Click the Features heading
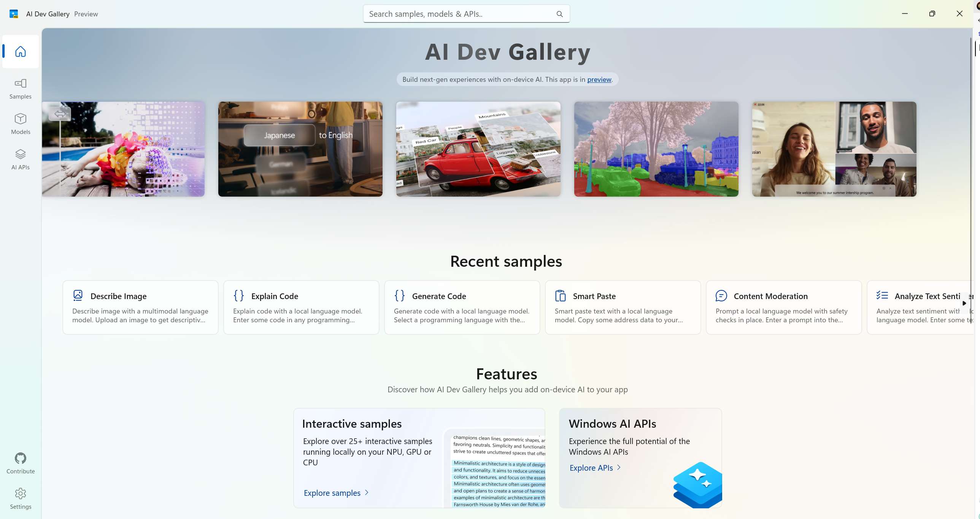 [507, 374]
